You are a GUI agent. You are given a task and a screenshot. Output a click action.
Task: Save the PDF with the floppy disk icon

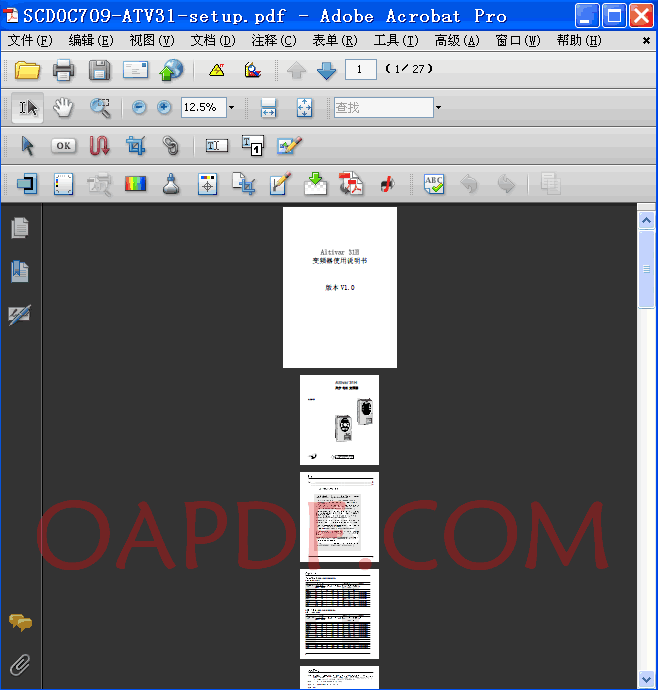pos(99,70)
